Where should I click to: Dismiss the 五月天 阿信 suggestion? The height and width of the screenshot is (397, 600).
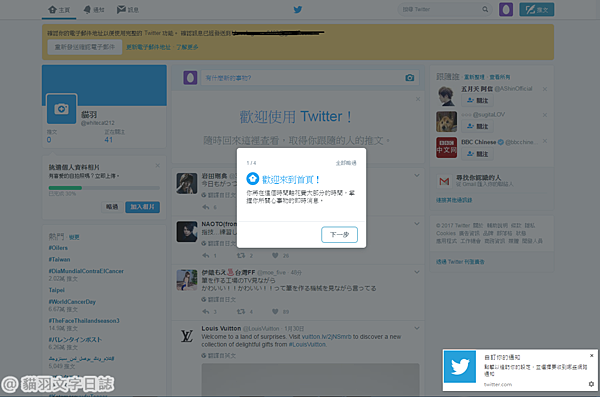tap(545, 89)
